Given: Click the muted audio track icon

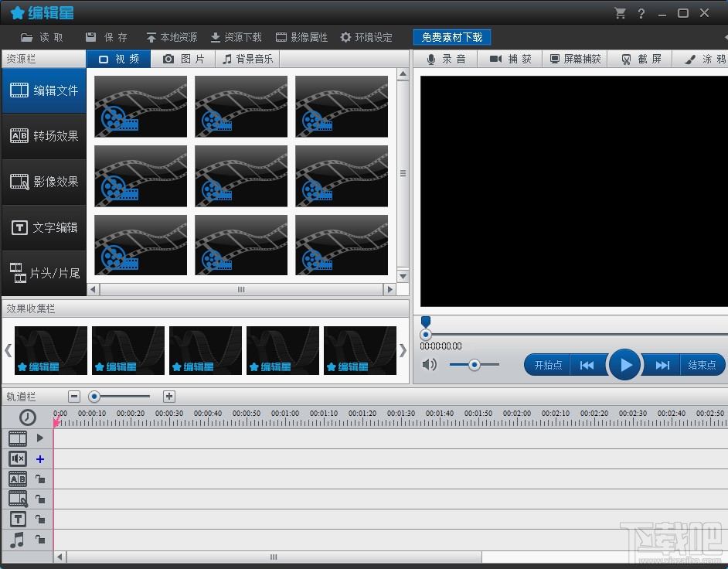Looking at the screenshot, I should coord(18,459).
